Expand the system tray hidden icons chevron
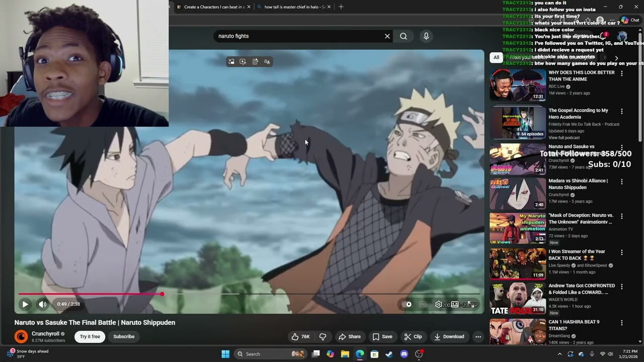Viewport: 644px width, 362px height. point(559,354)
